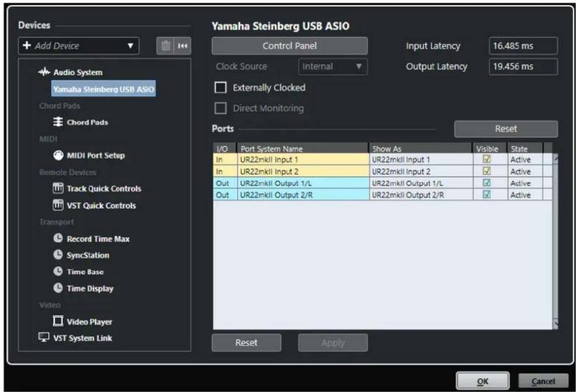The width and height of the screenshot is (576, 392).
Task: Toggle Visible for UR22mkII Output 1/L
Action: click(487, 183)
